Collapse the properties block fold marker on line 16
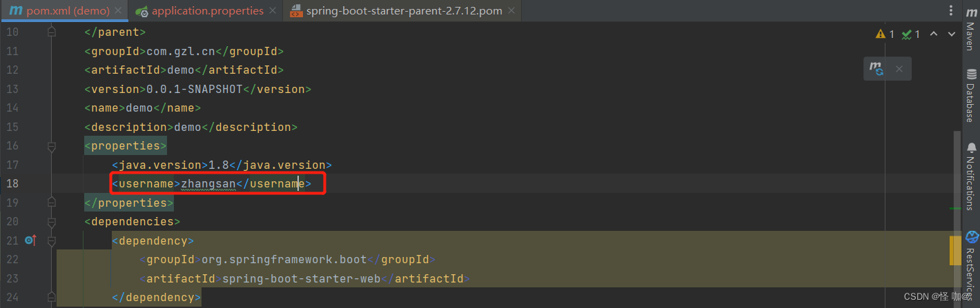Screen dimensions: 980x308 pyautogui.click(x=51, y=146)
